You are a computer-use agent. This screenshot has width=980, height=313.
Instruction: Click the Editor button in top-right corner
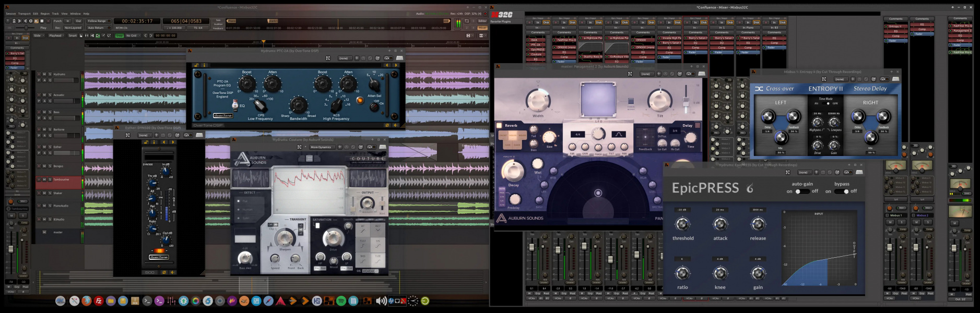[482, 21]
